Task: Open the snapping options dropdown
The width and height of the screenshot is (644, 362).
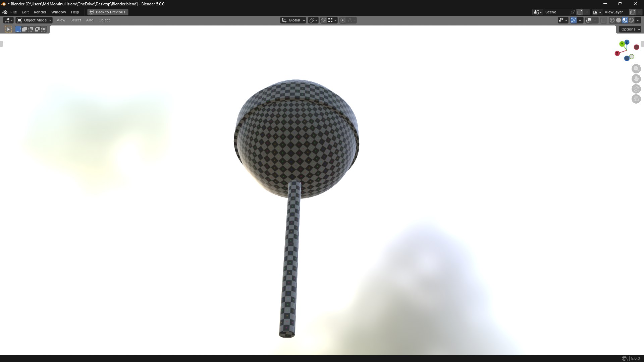Action: (x=332, y=20)
